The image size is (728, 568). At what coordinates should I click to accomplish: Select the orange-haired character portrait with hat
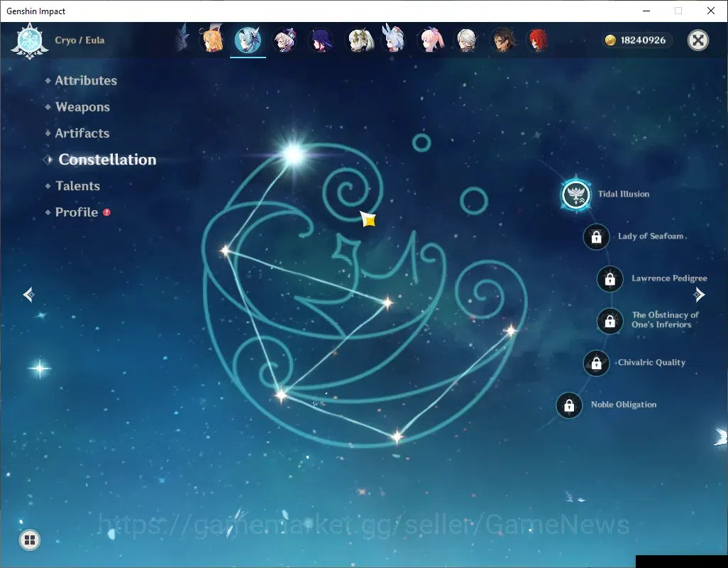pos(211,40)
